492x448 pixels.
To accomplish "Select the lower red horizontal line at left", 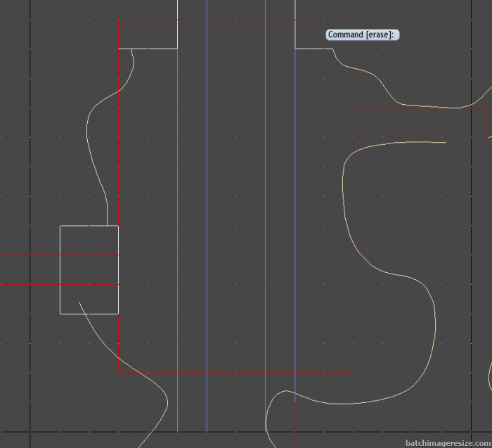I will coord(28,284).
